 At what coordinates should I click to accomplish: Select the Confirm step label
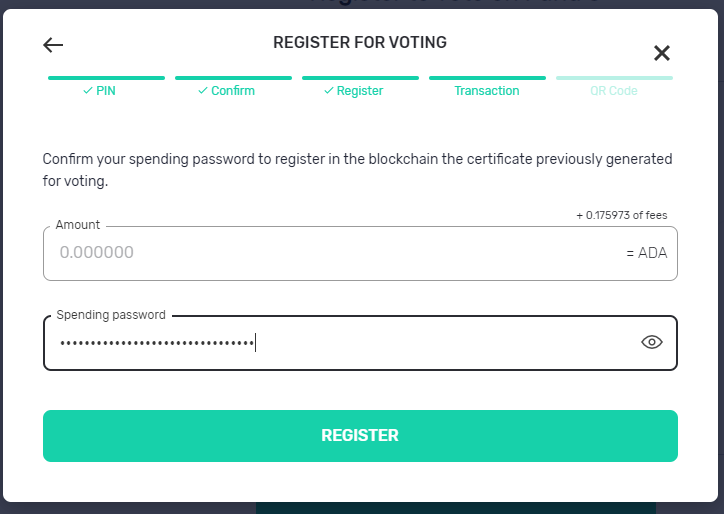233,91
